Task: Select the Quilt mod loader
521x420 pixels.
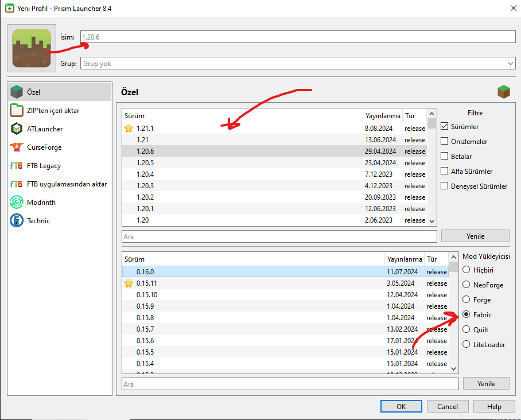Action: click(x=466, y=329)
